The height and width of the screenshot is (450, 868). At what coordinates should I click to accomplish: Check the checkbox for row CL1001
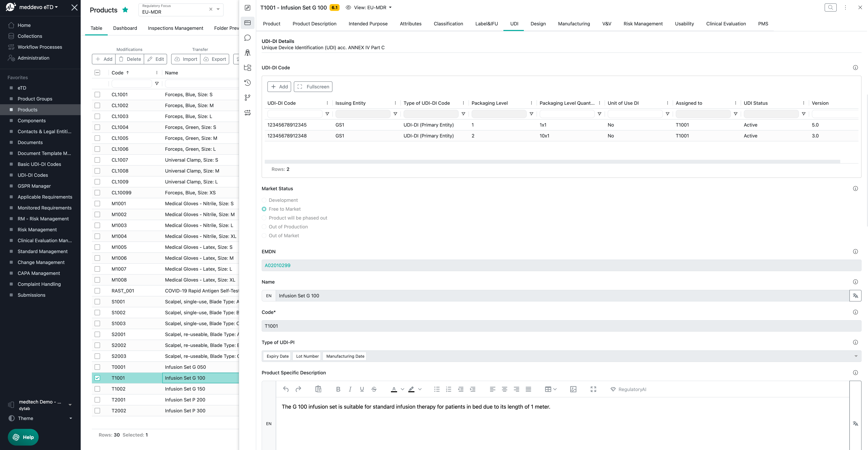tap(97, 95)
